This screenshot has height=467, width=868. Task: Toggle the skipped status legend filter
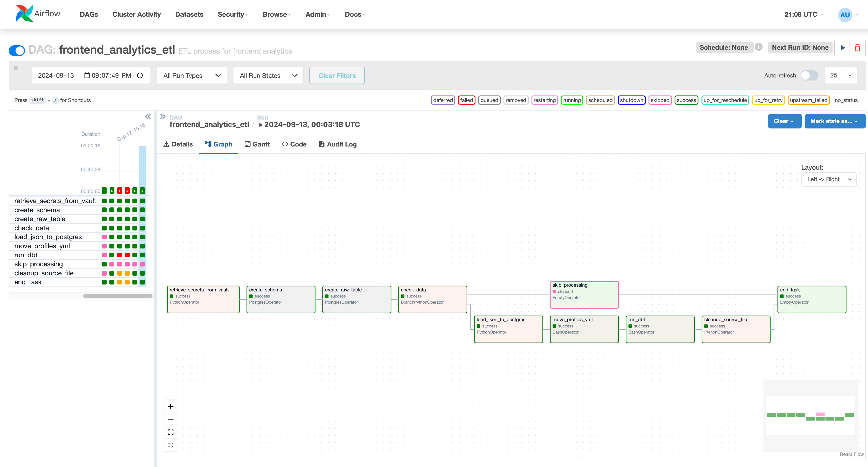[x=659, y=100]
